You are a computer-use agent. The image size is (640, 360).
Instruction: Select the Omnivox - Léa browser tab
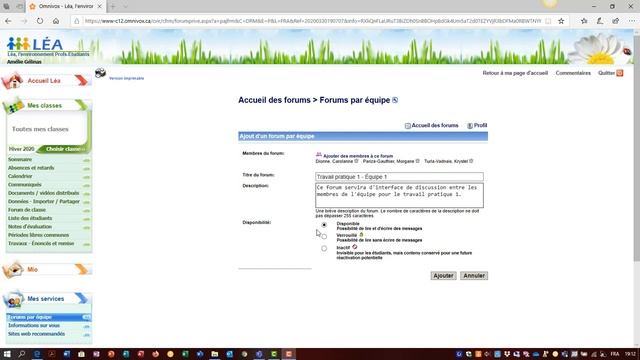pos(65,7)
